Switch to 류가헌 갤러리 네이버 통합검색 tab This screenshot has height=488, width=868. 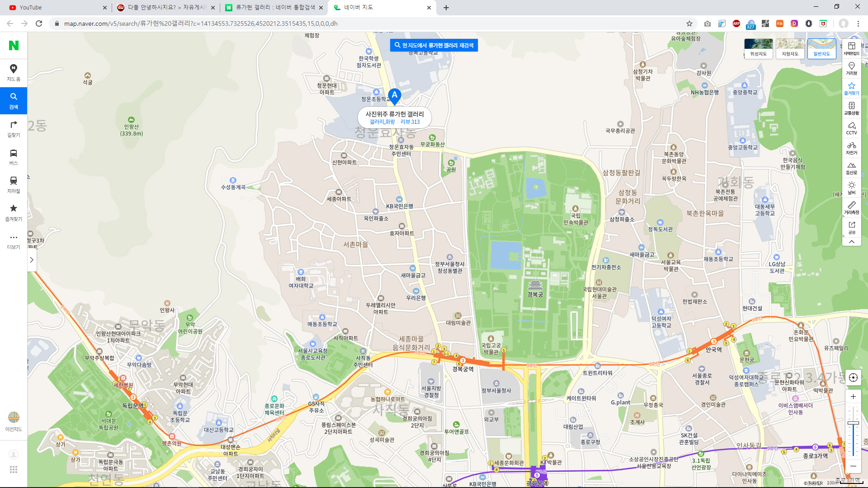click(273, 7)
